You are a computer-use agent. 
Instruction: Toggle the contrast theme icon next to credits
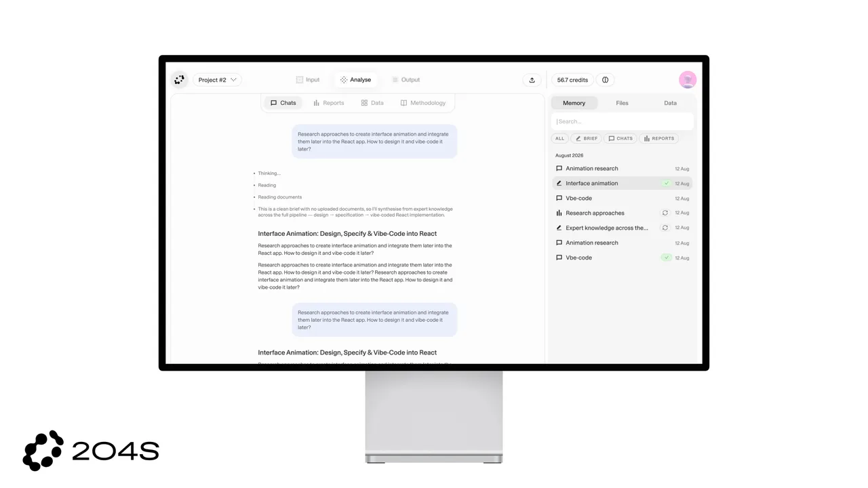coord(606,80)
